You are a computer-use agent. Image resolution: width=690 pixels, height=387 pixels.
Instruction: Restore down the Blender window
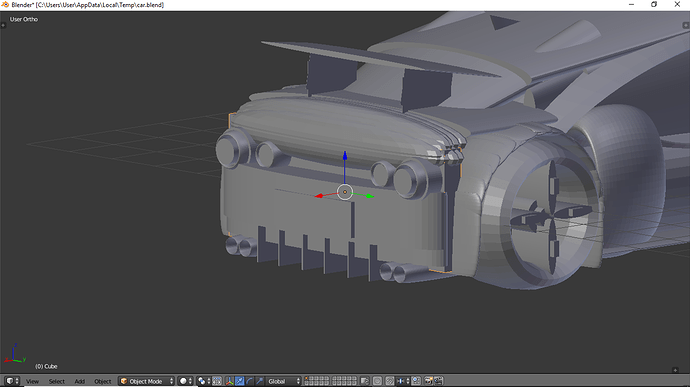click(654, 4)
